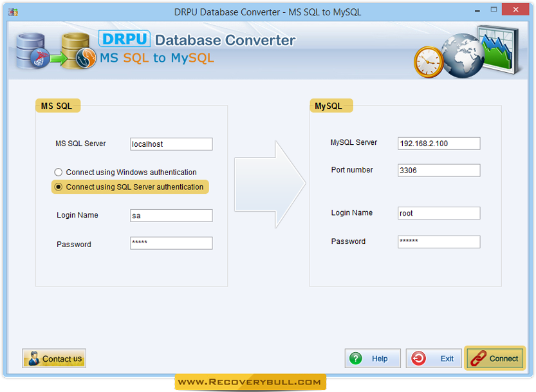This screenshot has width=536, height=392.
Task: Click the DRPU logo
Action: (x=124, y=39)
